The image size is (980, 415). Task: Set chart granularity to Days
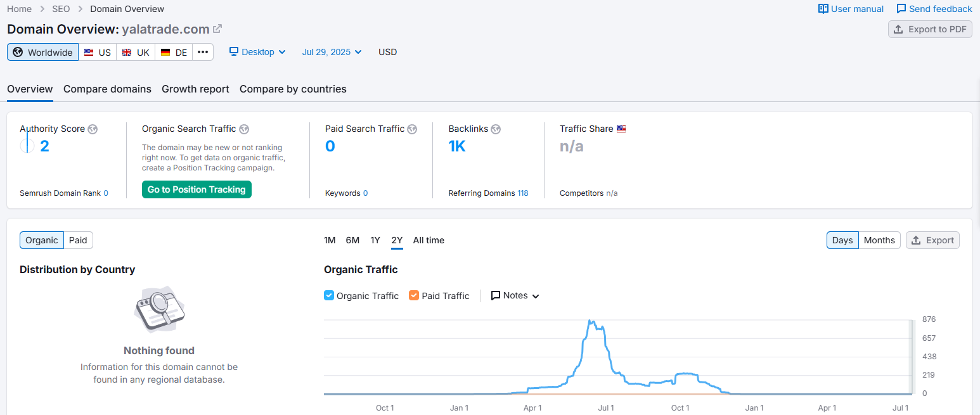pos(842,240)
